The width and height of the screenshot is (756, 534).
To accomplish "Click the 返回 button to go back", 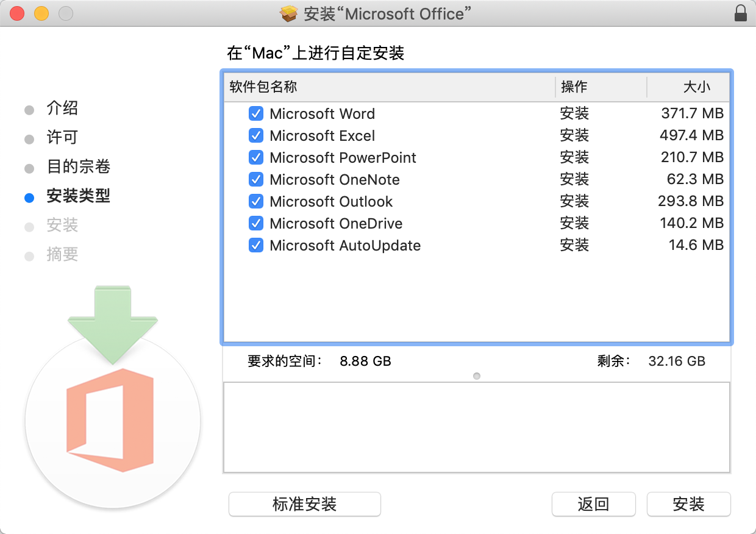I will tap(593, 504).
